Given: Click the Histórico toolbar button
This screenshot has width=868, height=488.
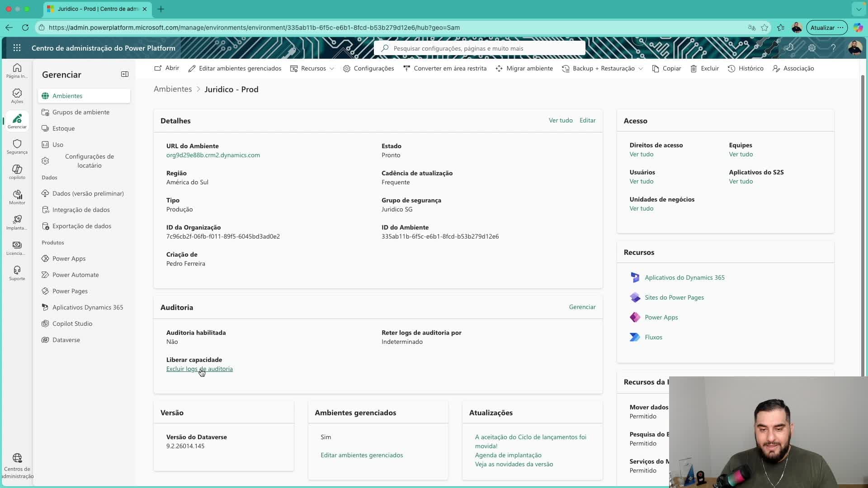Looking at the screenshot, I should [x=746, y=68].
